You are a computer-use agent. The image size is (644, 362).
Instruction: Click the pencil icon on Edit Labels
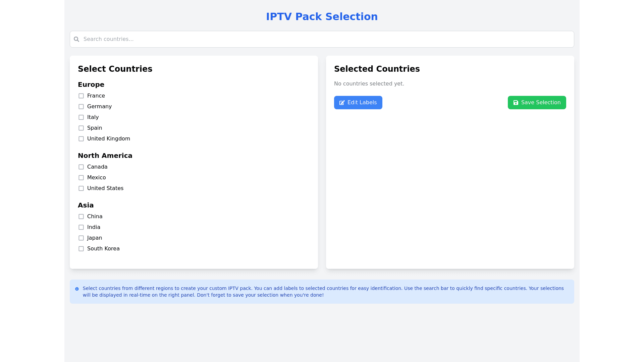point(342,103)
